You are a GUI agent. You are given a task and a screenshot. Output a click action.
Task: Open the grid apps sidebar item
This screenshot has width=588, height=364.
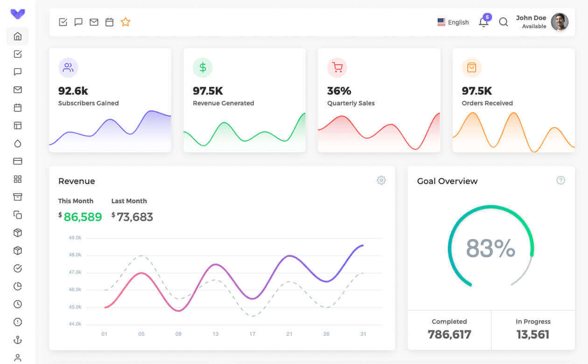coord(18,179)
